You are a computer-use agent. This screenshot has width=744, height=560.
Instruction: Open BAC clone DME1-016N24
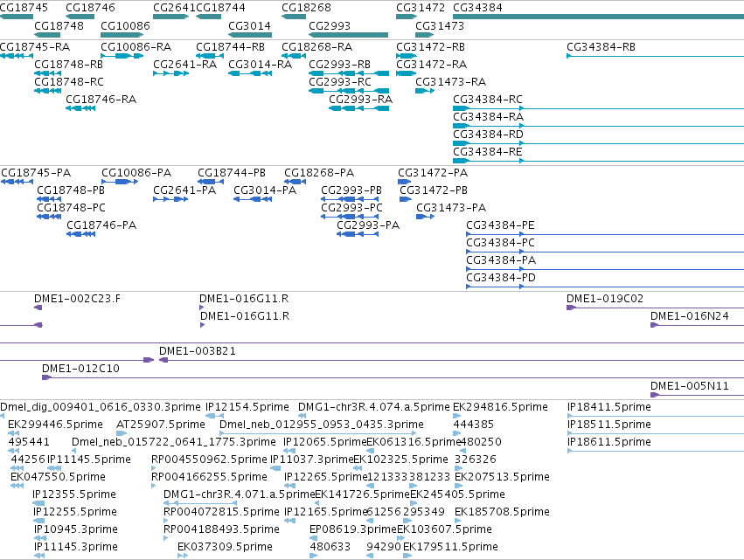click(x=690, y=316)
